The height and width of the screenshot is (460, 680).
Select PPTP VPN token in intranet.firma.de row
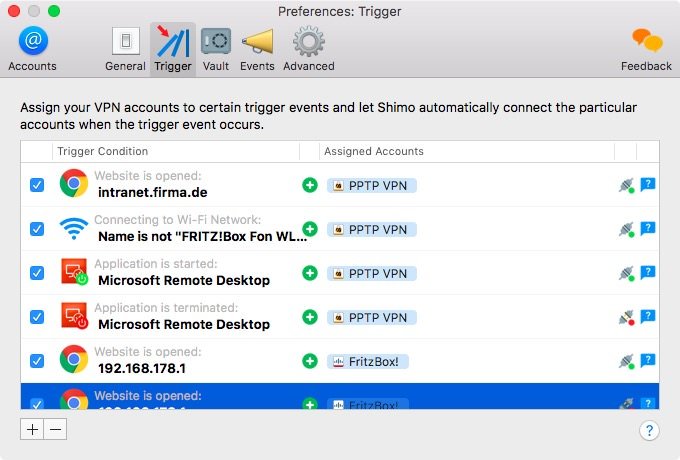click(372, 186)
